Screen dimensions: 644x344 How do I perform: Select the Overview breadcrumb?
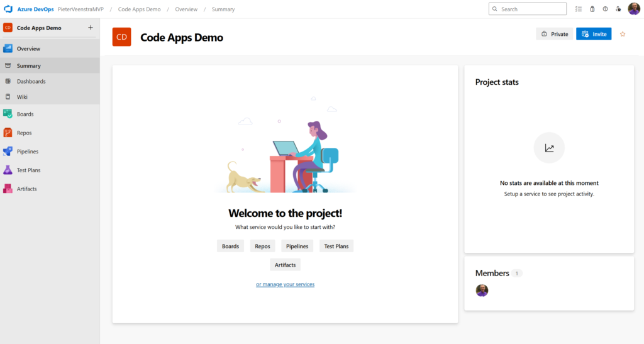click(186, 9)
